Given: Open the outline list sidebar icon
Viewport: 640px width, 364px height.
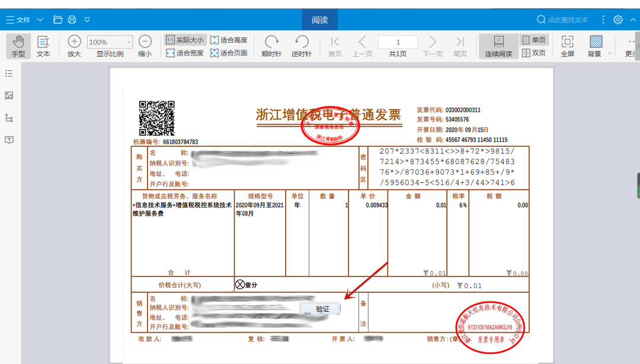Looking at the screenshot, I should click(x=9, y=73).
